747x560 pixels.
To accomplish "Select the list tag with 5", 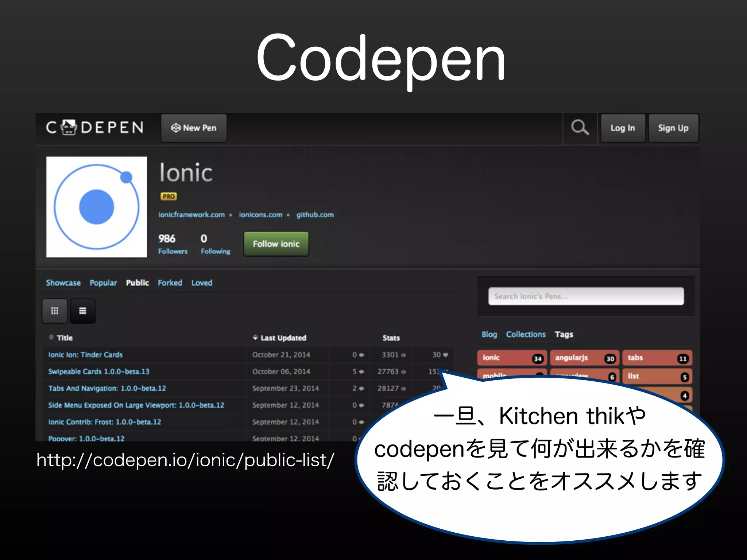I will pyautogui.click(x=657, y=376).
